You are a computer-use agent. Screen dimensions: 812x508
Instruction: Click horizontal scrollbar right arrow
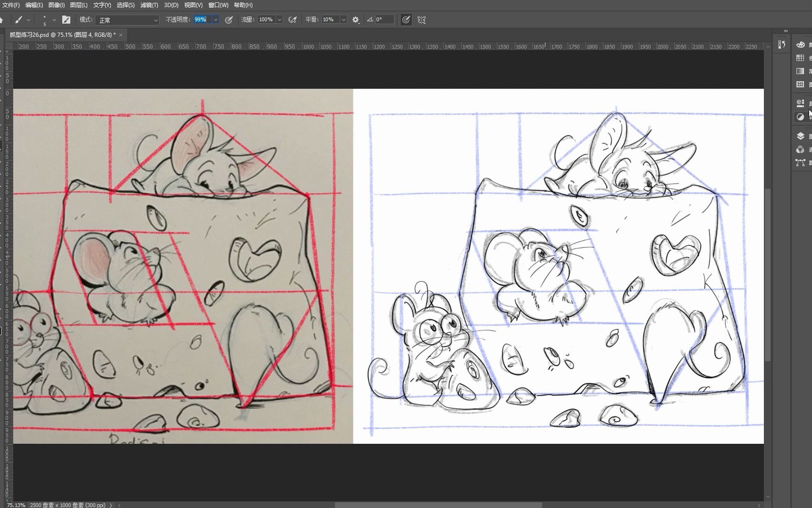pos(760,505)
